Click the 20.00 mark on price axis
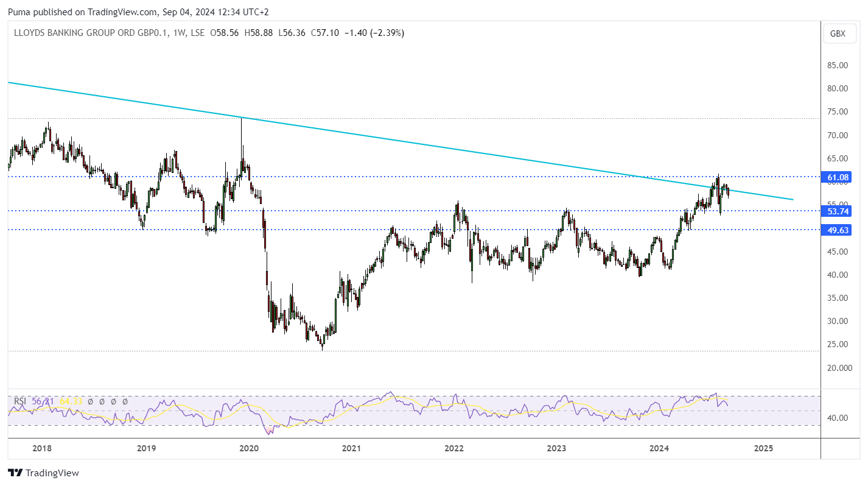 838,367
